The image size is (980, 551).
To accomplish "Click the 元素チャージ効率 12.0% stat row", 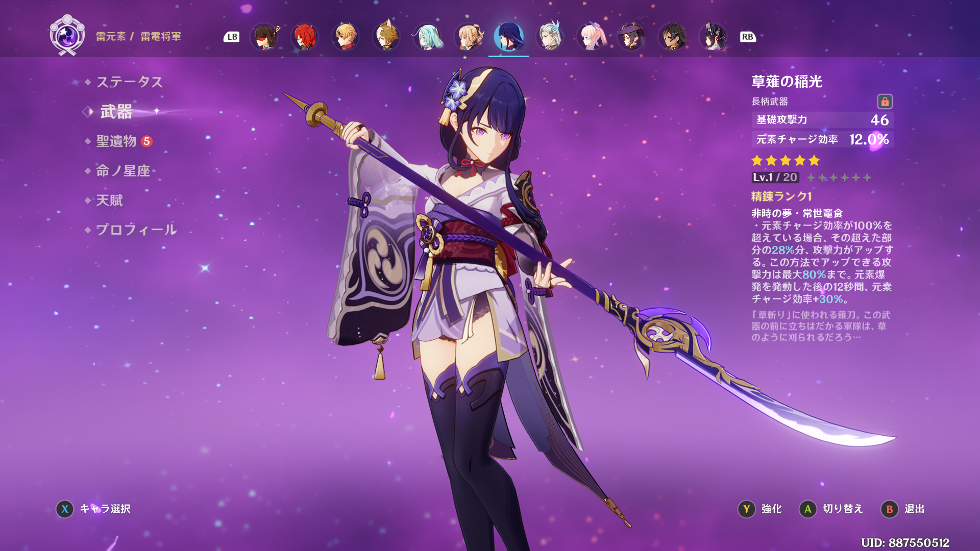I will click(822, 139).
